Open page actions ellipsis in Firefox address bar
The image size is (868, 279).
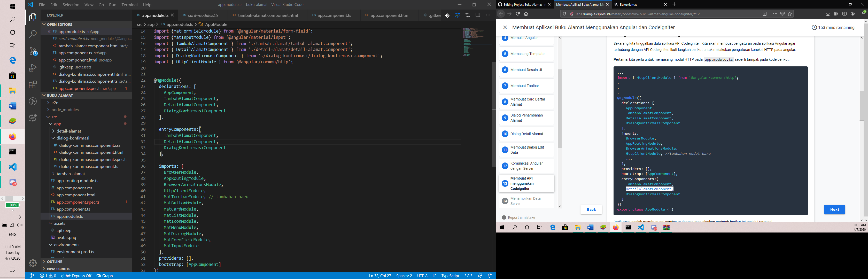coord(775,14)
